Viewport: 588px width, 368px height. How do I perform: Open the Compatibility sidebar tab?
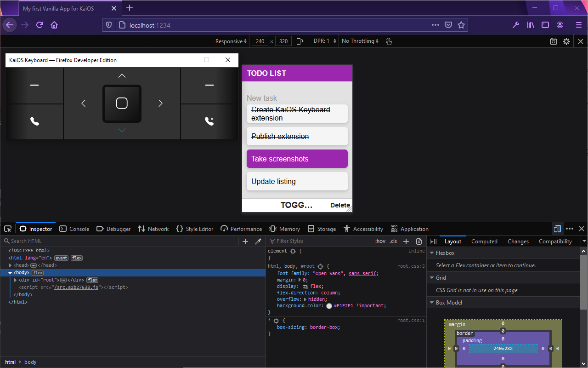(555, 241)
